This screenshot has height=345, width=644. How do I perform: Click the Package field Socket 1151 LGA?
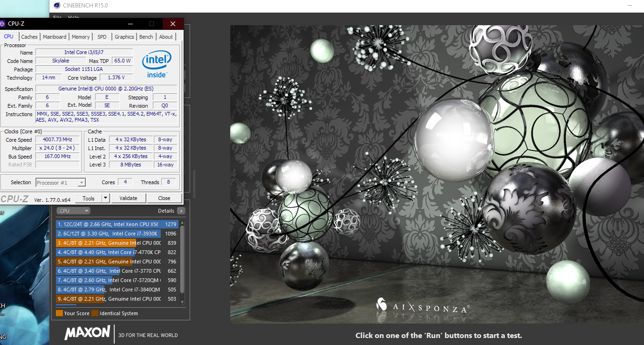click(x=84, y=69)
